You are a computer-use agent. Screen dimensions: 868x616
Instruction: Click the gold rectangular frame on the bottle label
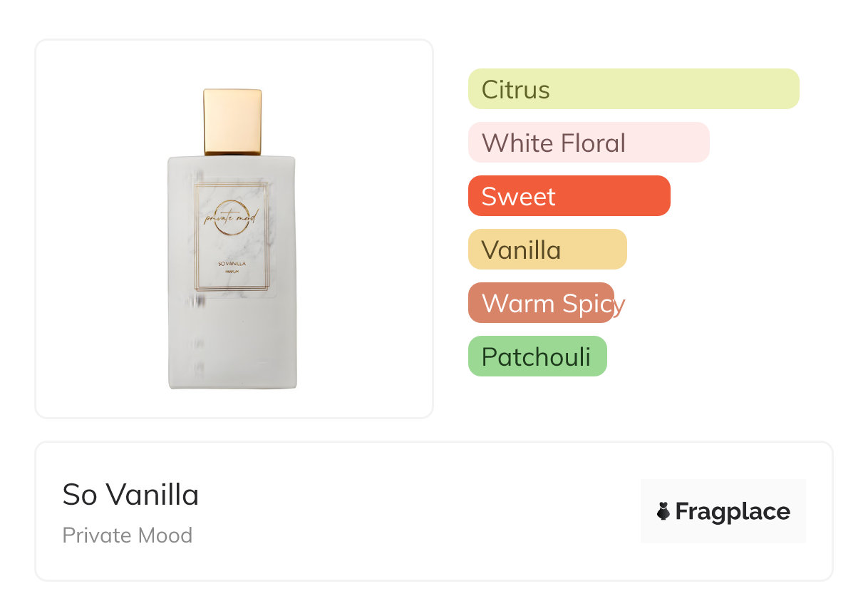point(196,235)
